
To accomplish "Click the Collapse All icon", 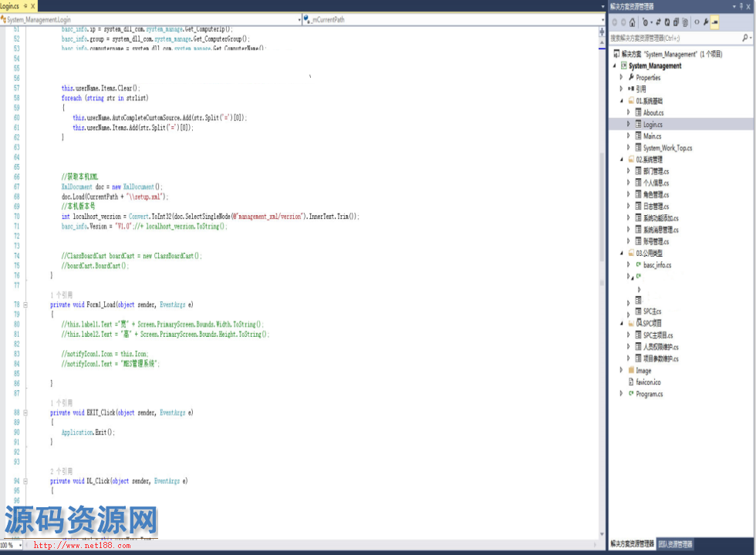I will 676,22.
